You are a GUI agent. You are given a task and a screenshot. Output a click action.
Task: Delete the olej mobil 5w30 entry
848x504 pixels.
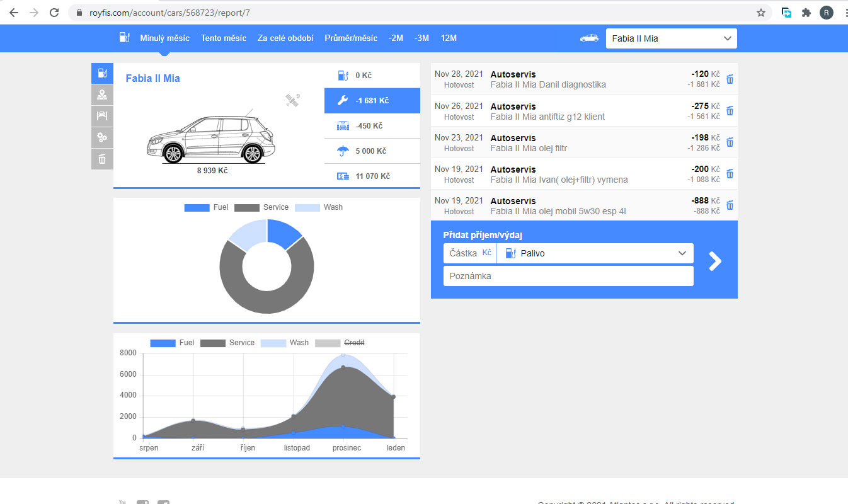coord(730,205)
